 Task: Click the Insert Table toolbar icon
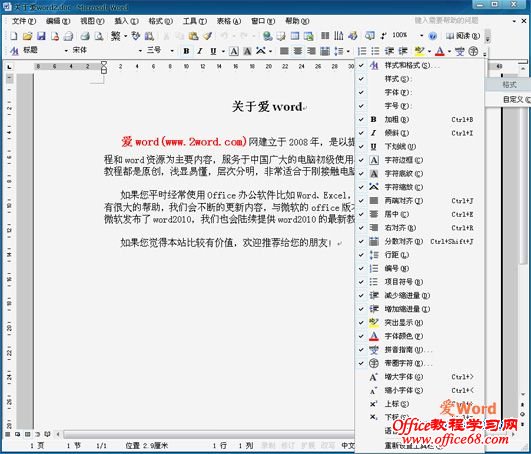pos(295,36)
